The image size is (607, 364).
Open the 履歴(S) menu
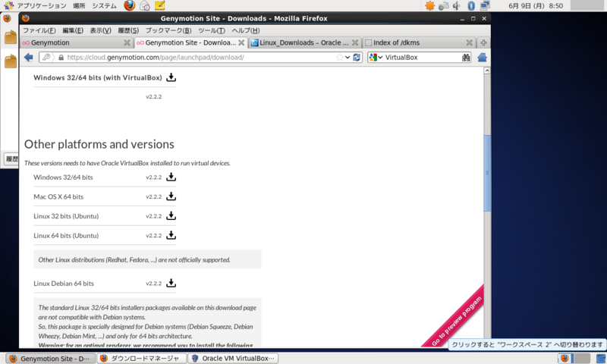tap(128, 30)
